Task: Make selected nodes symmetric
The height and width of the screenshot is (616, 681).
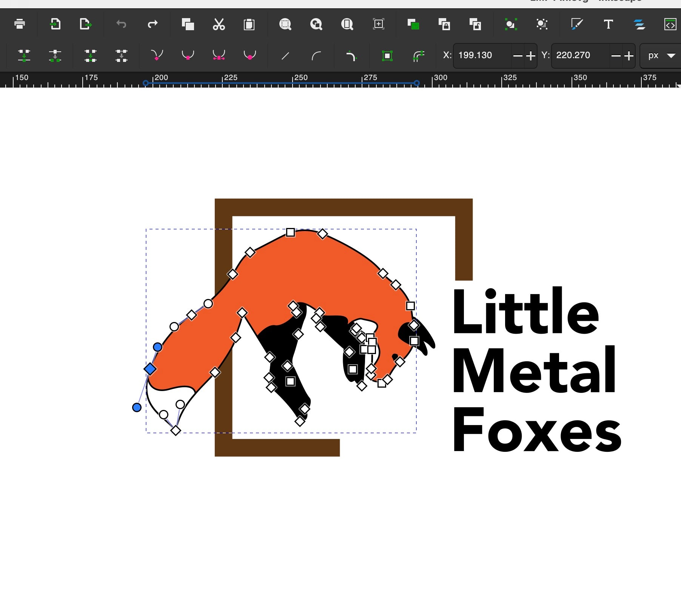Action: 219,55
